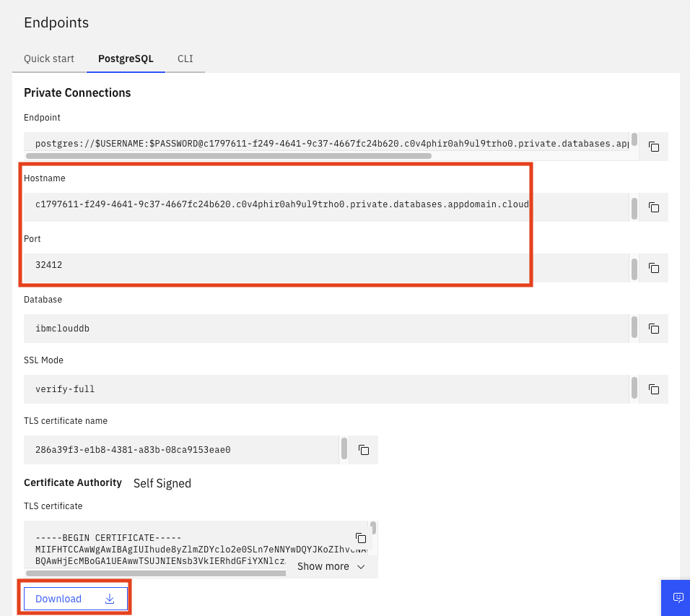Click the ibmclouddb Database field
This screenshot has width=690, height=616.
pos(325,329)
